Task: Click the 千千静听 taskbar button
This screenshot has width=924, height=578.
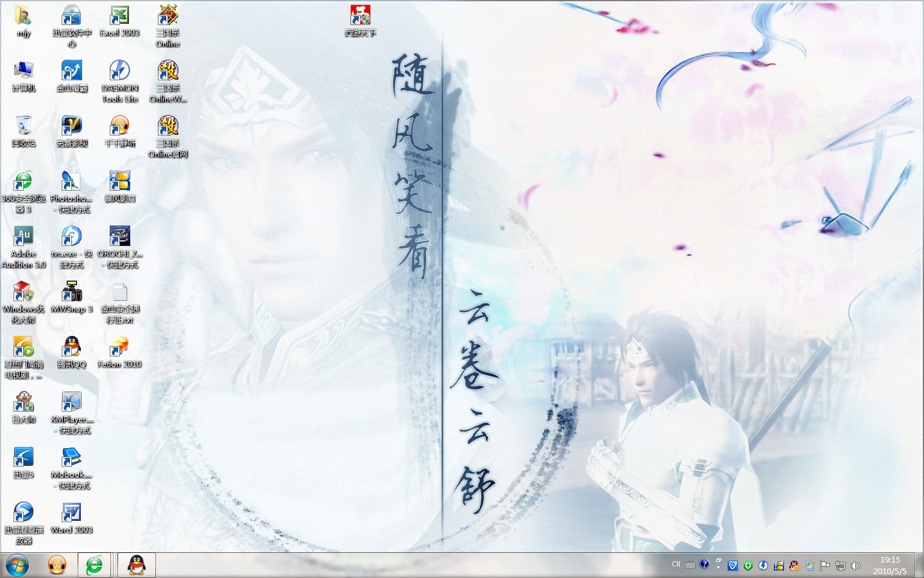Action: pyautogui.click(x=58, y=565)
